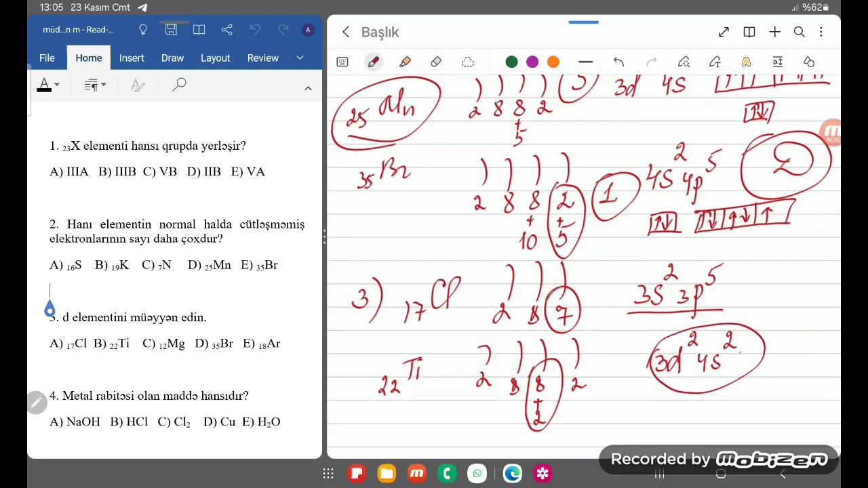Add a new page with the plus icon
The height and width of the screenshot is (488, 868).
click(x=774, y=32)
